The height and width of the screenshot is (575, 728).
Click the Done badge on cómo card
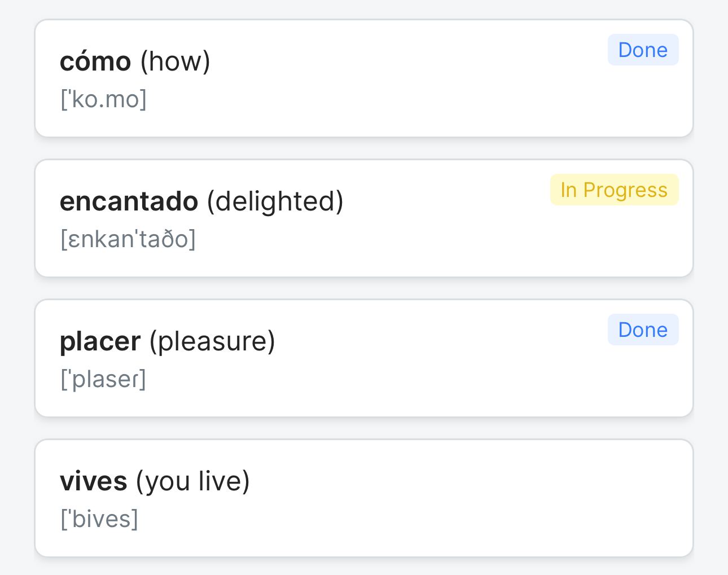643,50
